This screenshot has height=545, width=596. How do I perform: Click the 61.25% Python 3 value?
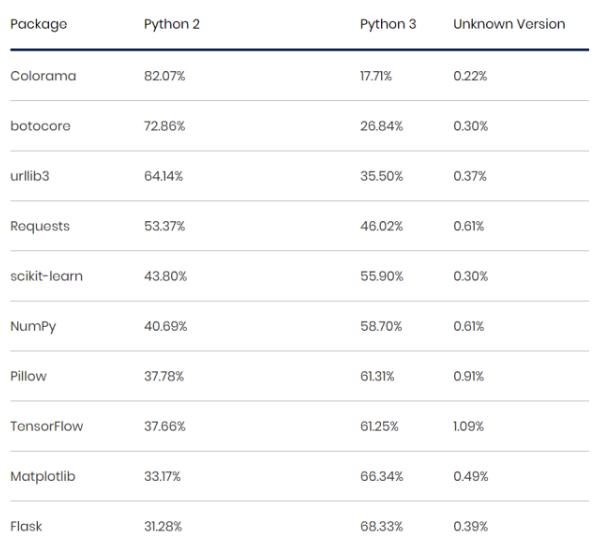pyautogui.click(x=379, y=426)
